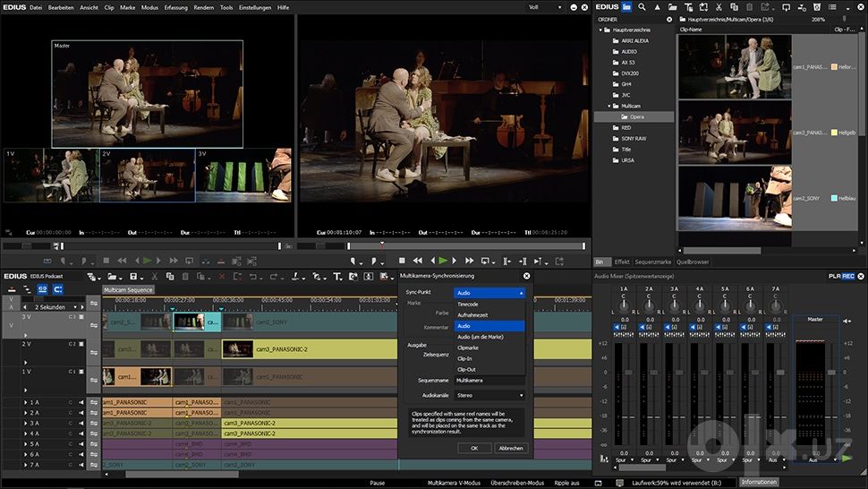Open the bin search magnifier
The image size is (868, 489).
642,7
